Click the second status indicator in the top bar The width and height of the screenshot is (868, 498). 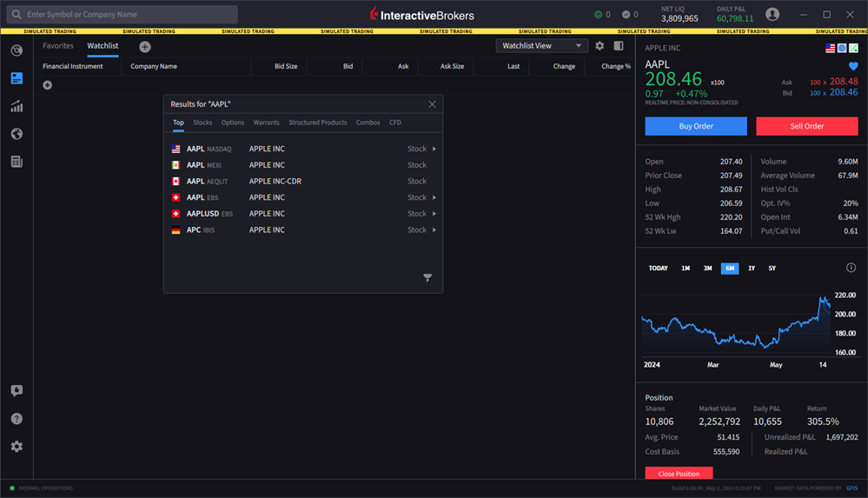[x=630, y=15]
